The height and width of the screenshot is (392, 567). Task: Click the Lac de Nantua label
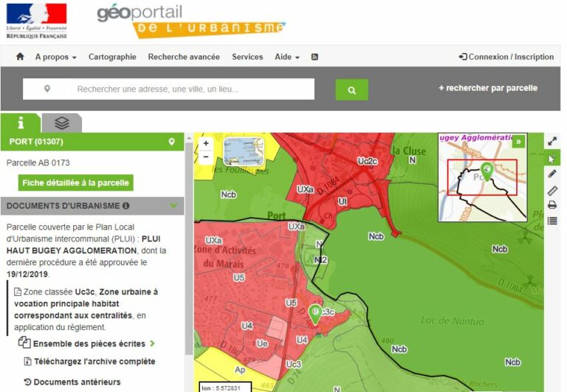(453, 320)
